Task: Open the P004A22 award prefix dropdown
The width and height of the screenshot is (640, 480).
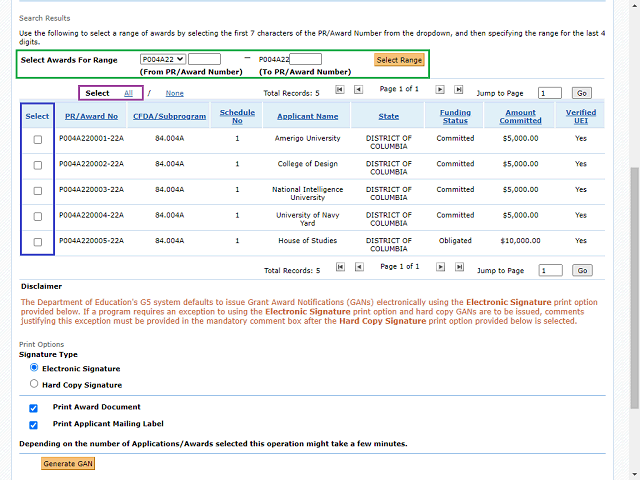Action: point(163,59)
